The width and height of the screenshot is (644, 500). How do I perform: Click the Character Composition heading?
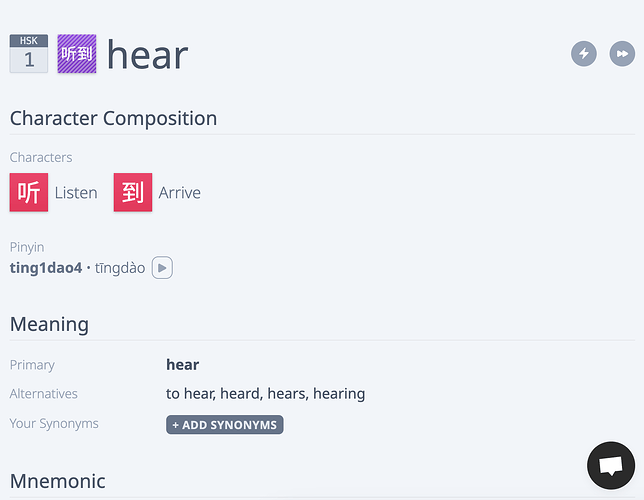pos(113,118)
